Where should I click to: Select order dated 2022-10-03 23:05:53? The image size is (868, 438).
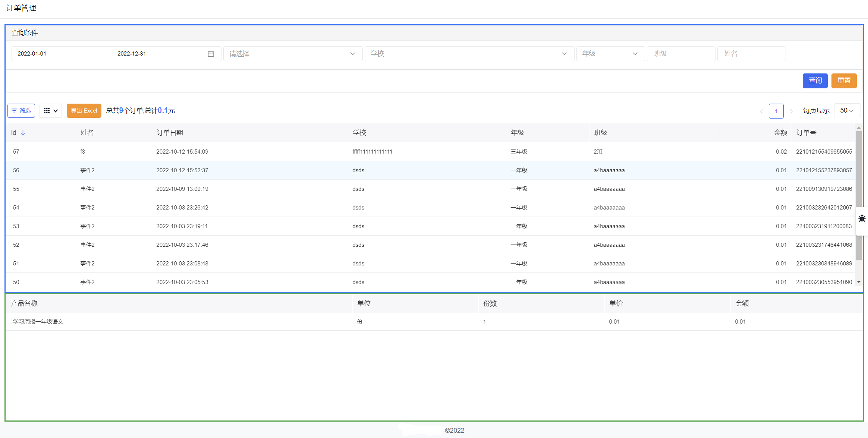tap(430, 282)
